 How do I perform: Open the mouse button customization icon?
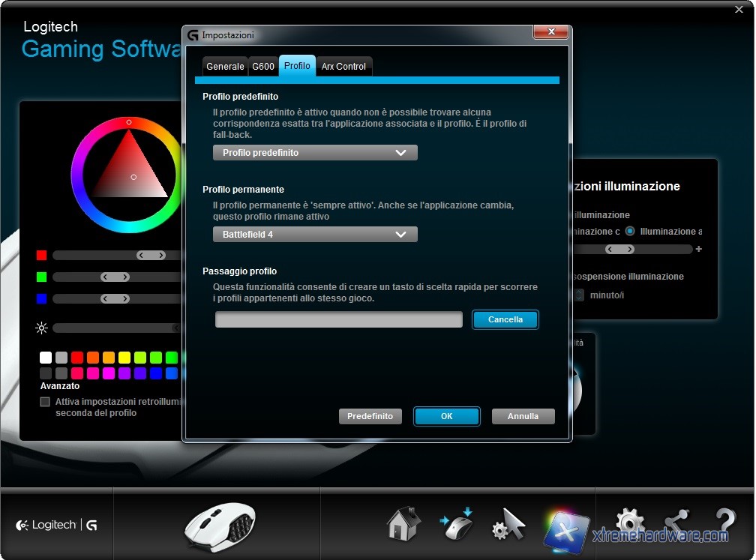click(x=456, y=524)
